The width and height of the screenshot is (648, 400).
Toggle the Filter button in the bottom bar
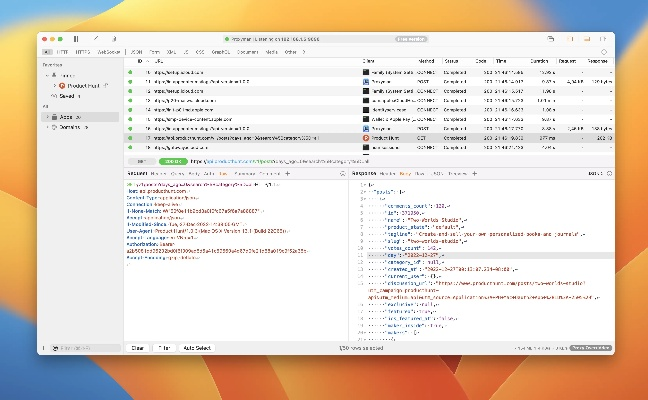pos(163,347)
